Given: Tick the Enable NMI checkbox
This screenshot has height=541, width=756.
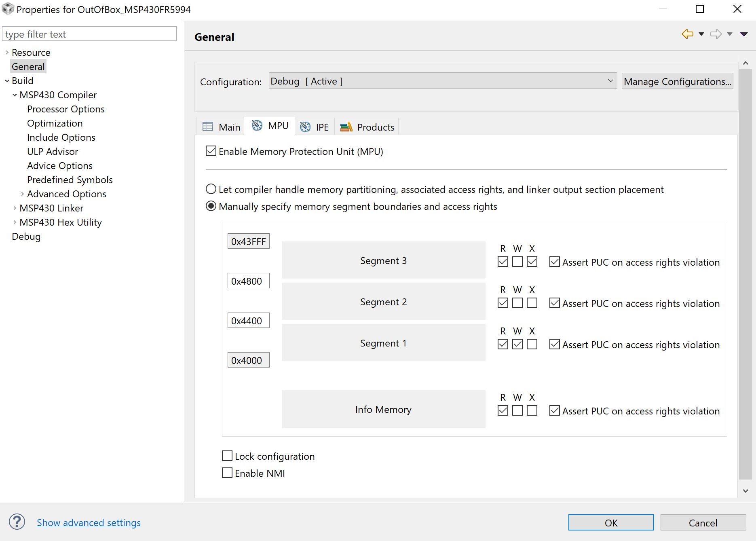Looking at the screenshot, I should pyautogui.click(x=227, y=473).
